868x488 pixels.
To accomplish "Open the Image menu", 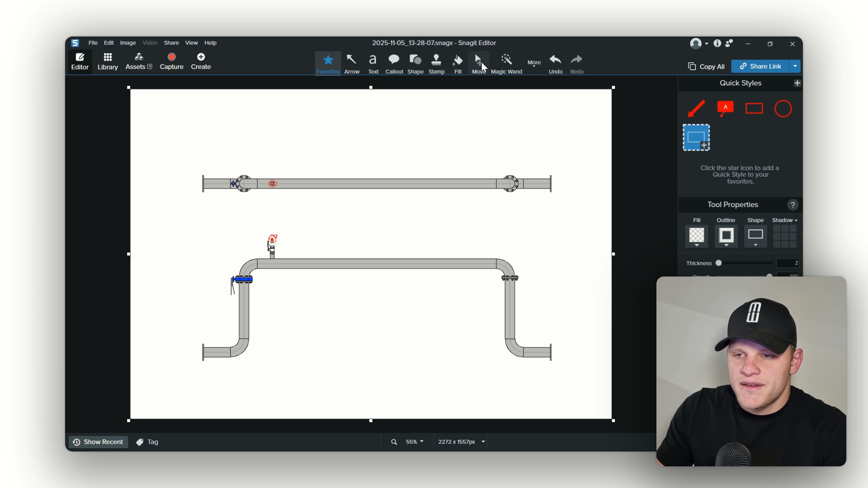I will coord(128,43).
